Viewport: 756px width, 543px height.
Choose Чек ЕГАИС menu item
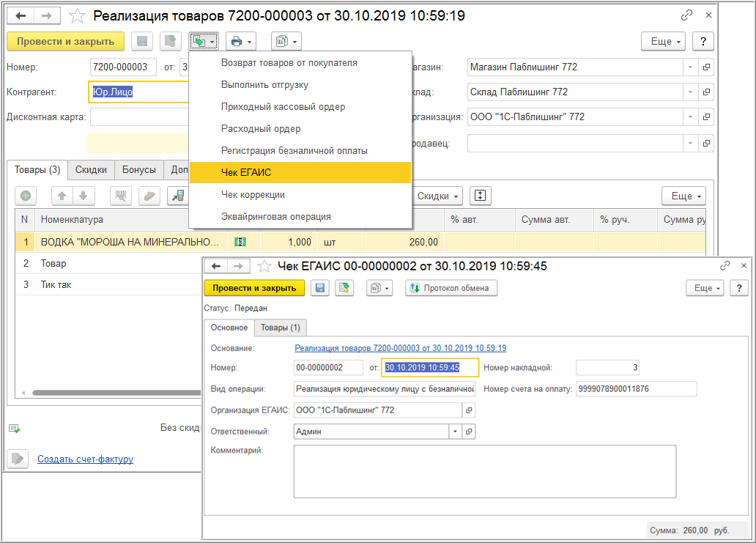[300, 173]
